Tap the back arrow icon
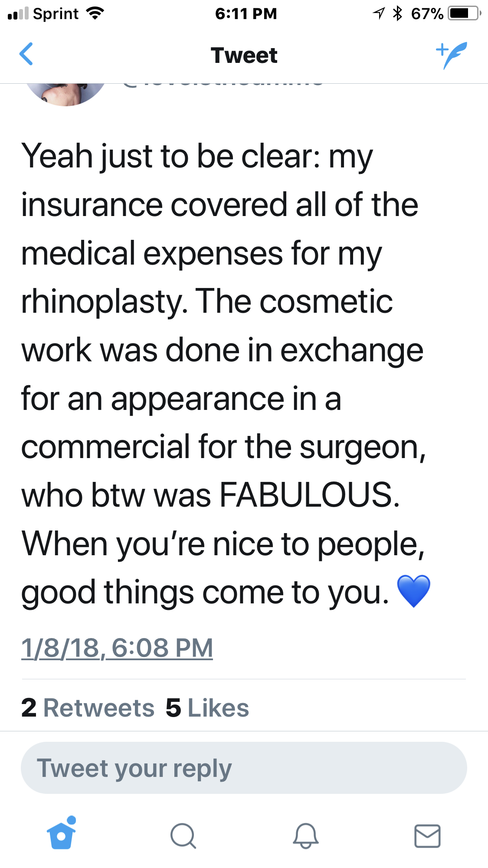This screenshot has height=868, width=488. click(26, 54)
